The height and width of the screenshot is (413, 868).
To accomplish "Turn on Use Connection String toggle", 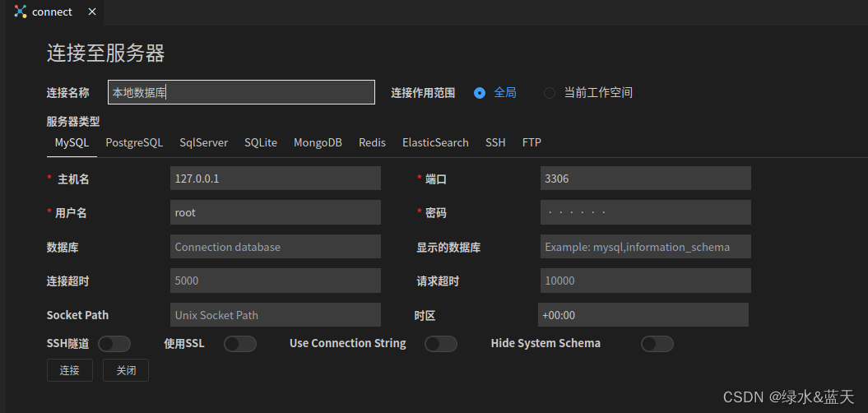I will click(441, 344).
